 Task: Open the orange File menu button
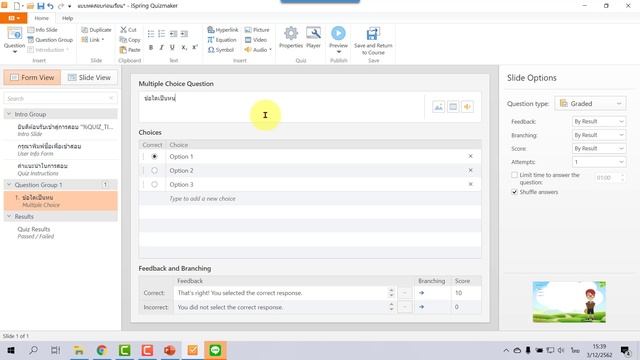(13, 18)
